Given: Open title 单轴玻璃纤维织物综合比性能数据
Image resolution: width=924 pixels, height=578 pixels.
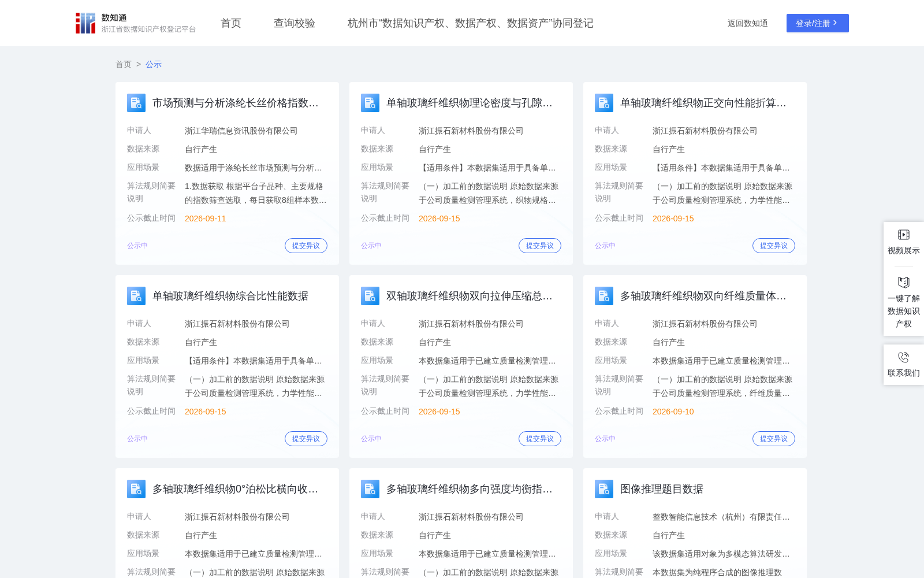Looking at the screenshot, I should [x=230, y=296].
